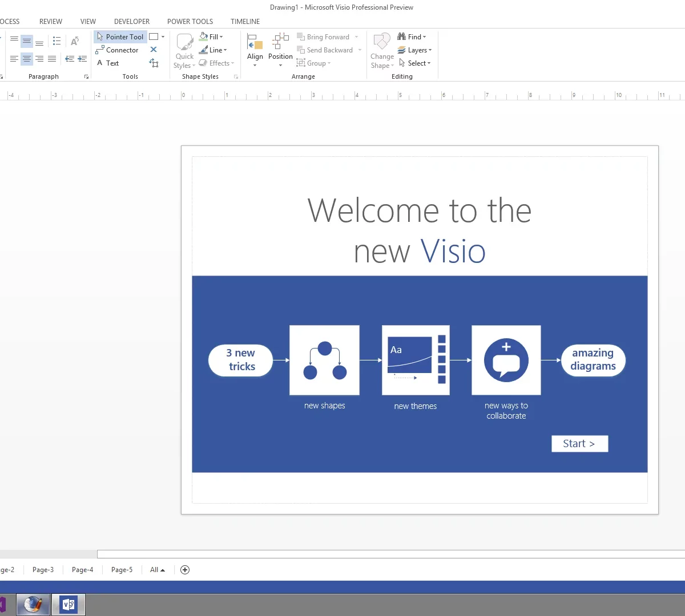Click the Rotate Text icon

[x=75, y=41]
